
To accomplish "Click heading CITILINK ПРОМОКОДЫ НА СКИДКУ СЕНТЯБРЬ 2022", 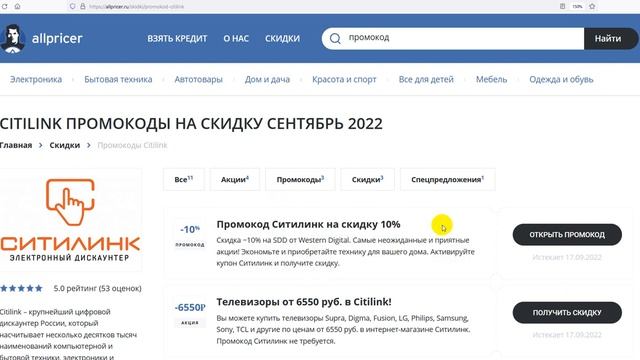I will pos(191,124).
